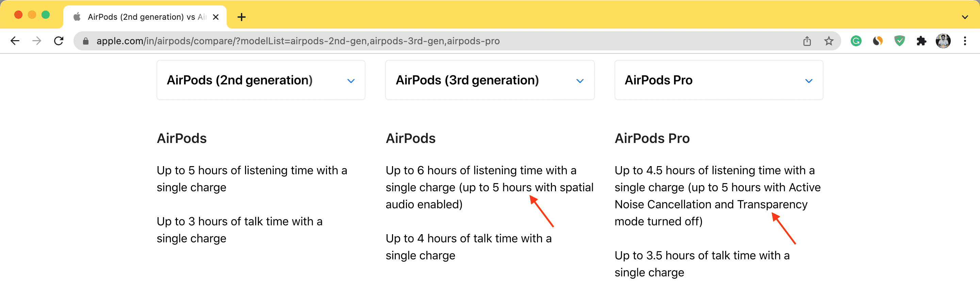Close the AirPods comparison tab

point(215,17)
